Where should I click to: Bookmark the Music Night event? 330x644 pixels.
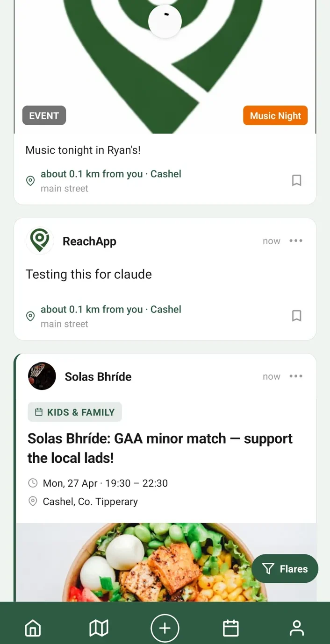click(296, 180)
